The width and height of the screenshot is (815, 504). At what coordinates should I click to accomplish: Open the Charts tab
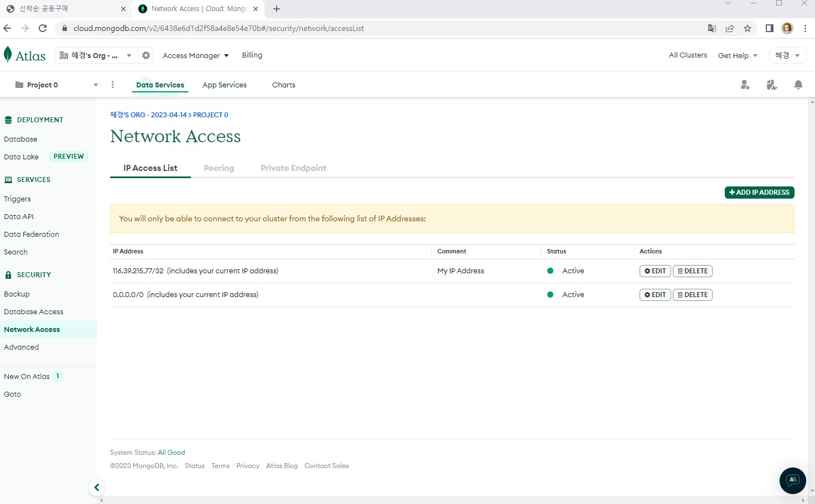click(284, 85)
